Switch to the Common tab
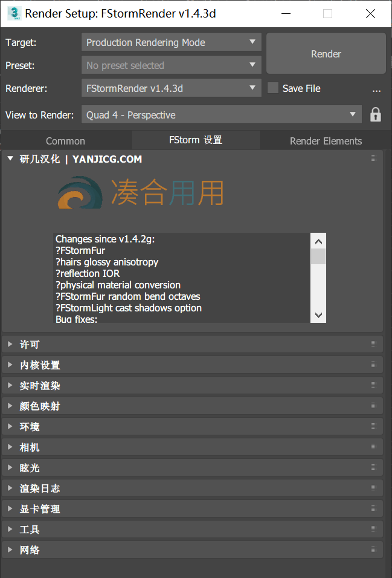The height and width of the screenshot is (578, 392). point(66,140)
